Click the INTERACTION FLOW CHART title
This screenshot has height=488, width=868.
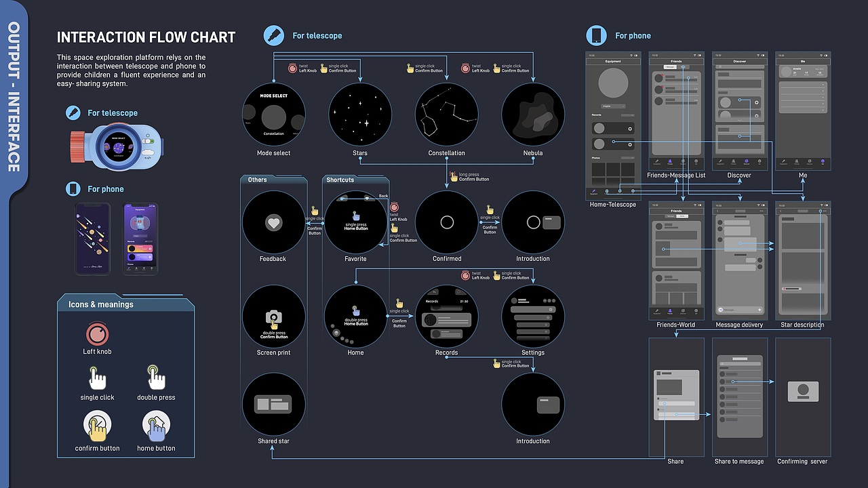[146, 38]
